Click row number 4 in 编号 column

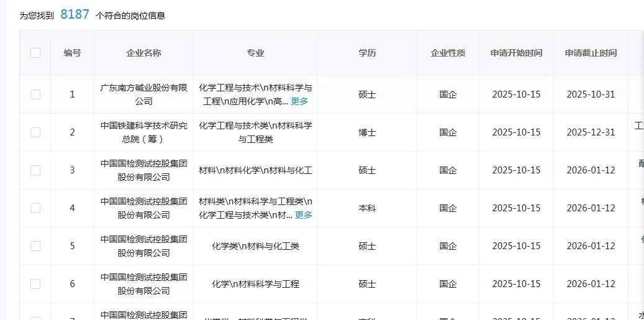tap(72, 208)
